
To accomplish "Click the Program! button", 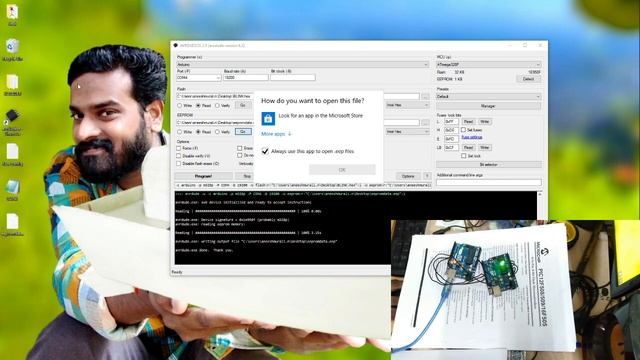I will (x=203, y=176).
